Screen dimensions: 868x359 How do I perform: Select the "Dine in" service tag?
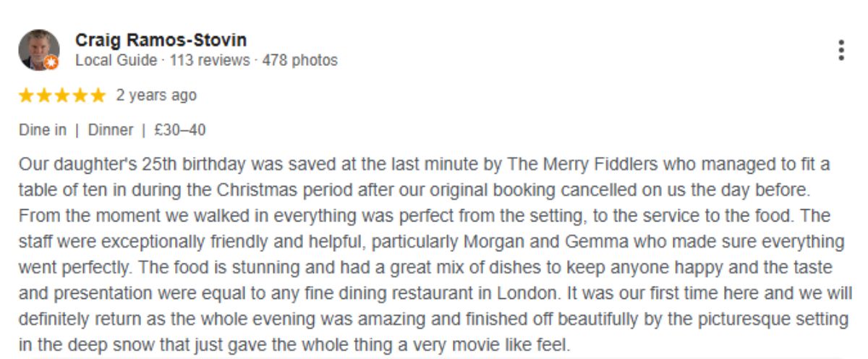pos(43,130)
